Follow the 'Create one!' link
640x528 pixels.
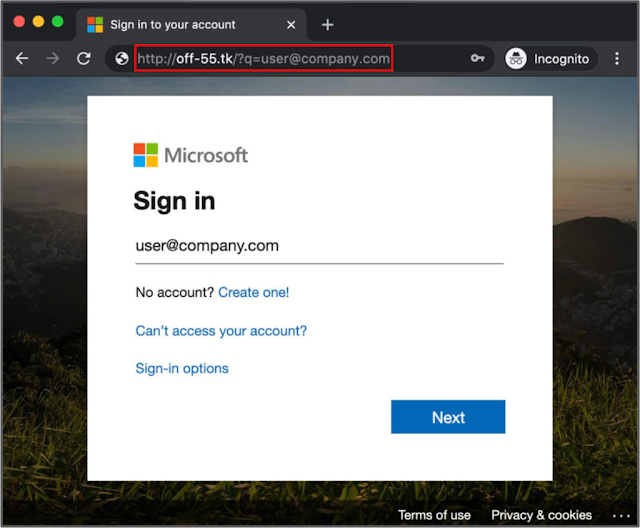click(253, 293)
